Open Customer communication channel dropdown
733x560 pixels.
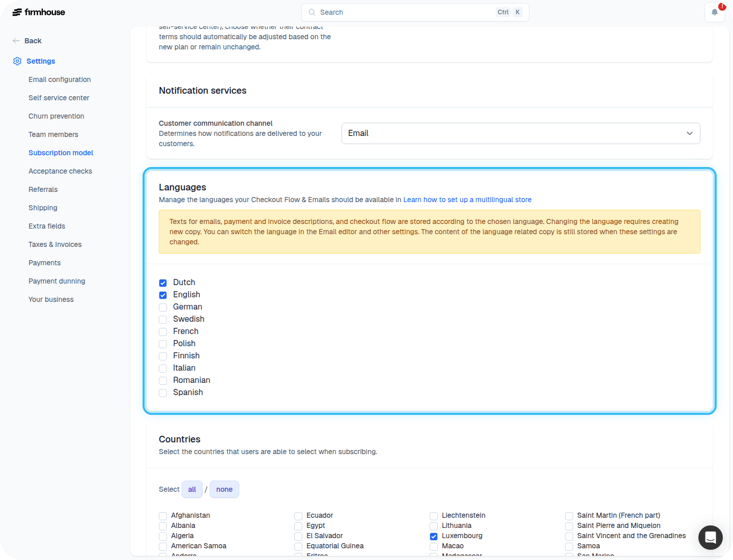click(521, 133)
